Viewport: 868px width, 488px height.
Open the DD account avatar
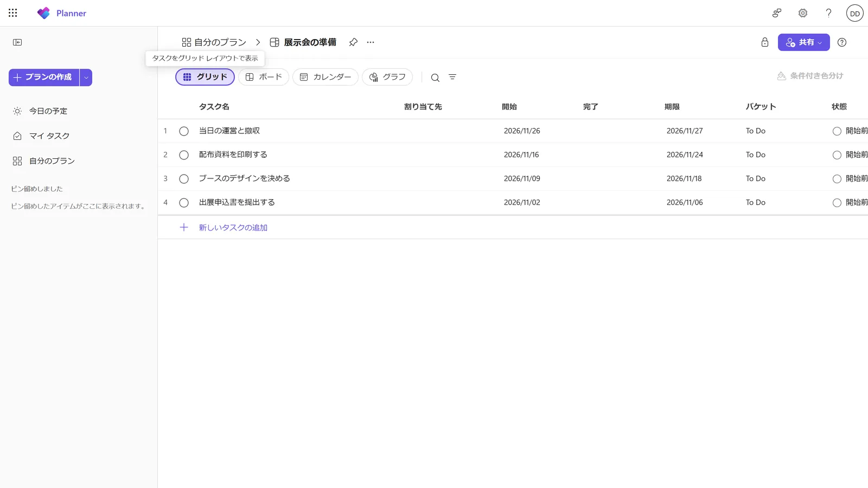pos(855,13)
